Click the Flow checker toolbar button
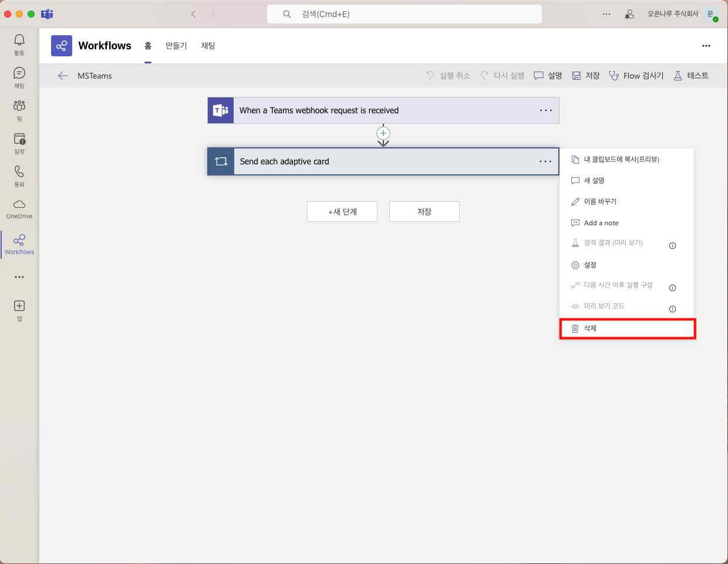Viewport: 728px width, 564px height. tap(636, 76)
